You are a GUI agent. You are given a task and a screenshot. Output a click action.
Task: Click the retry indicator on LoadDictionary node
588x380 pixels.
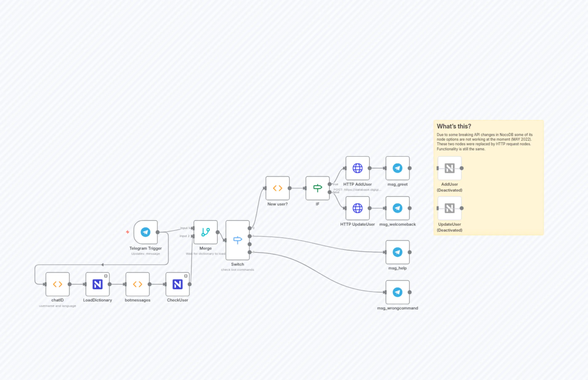pyautogui.click(x=106, y=276)
